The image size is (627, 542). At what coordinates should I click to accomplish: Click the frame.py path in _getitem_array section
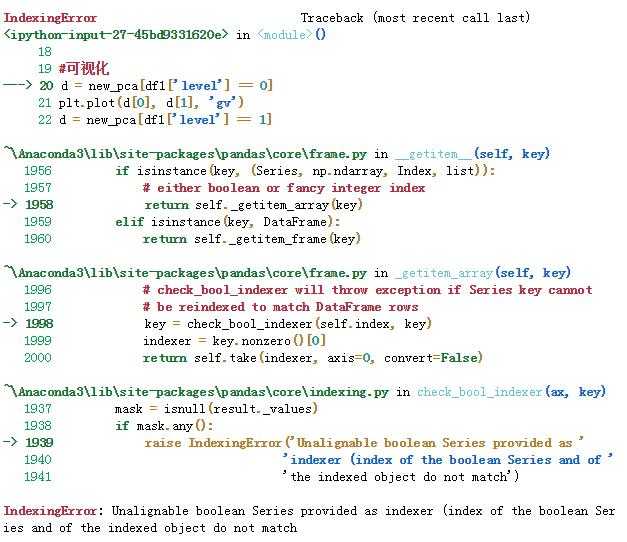(x=186, y=273)
